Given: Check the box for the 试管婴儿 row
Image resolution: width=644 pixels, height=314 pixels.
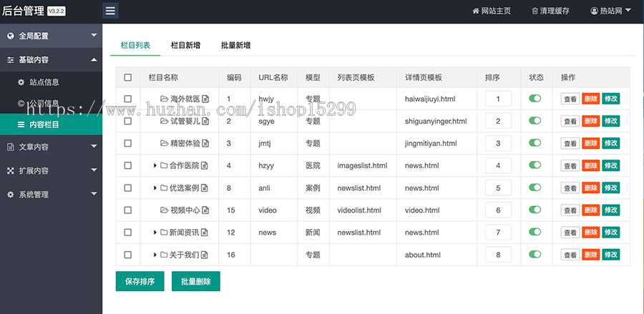Looking at the screenshot, I should tap(128, 121).
